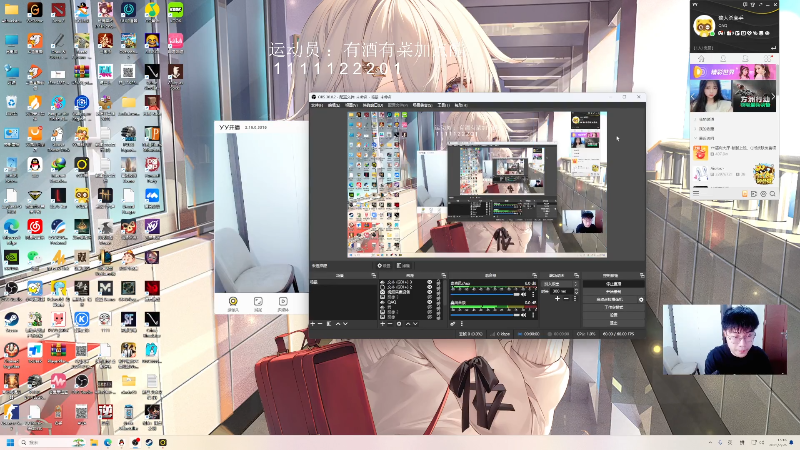
Task: Click the studio mode button in OBS Controls
Action: tap(614, 307)
